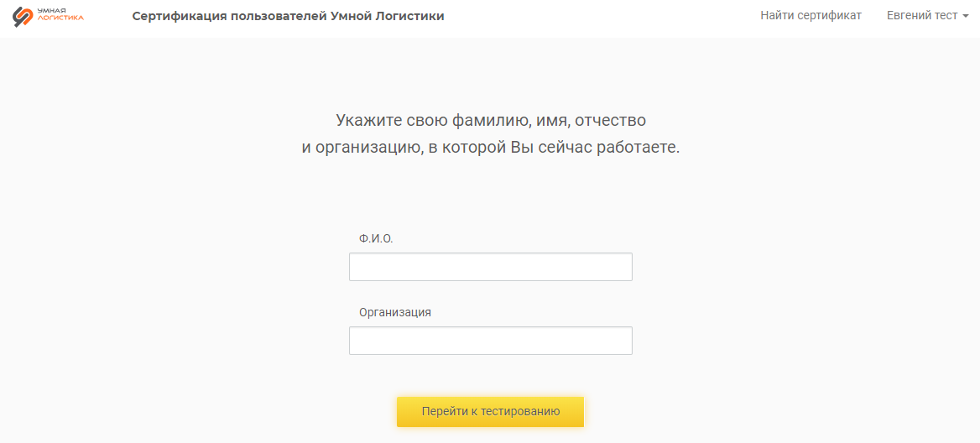The image size is (980, 443).
Task: Place cursor in the full name text box
Action: pos(491,267)
